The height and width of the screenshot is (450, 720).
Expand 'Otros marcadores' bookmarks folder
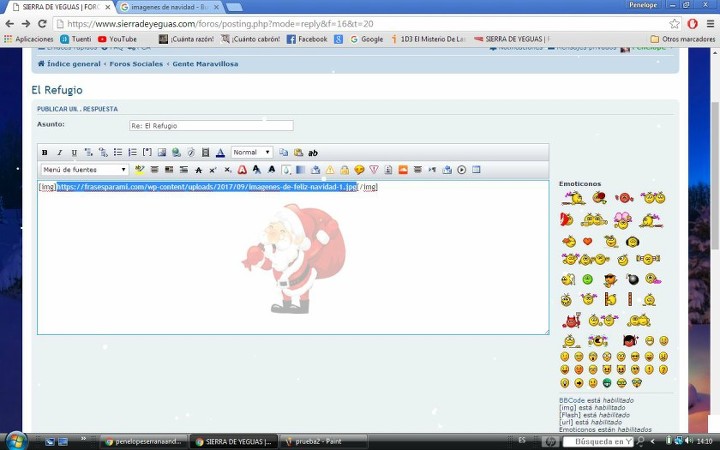(x=683, y=39)
